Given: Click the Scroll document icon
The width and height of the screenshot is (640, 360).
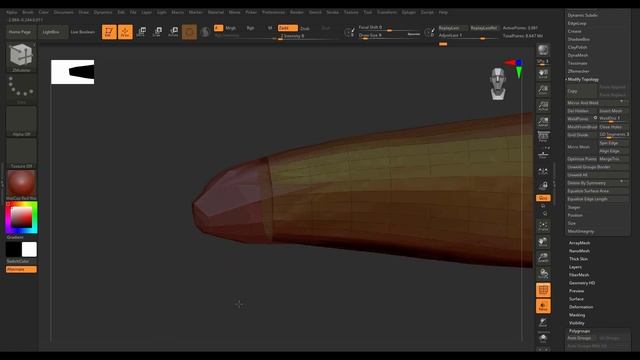Looking at the screenshot, I should 543,74.
